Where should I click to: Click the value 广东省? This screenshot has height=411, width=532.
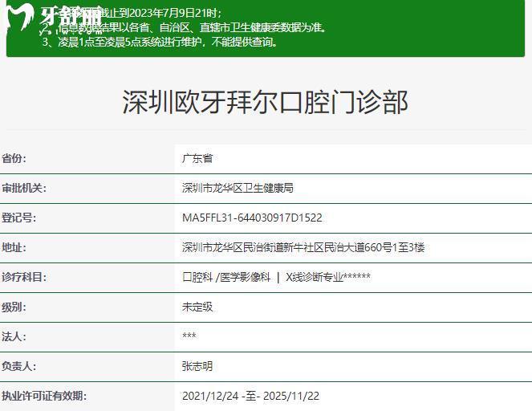click(x=197, y=158)
